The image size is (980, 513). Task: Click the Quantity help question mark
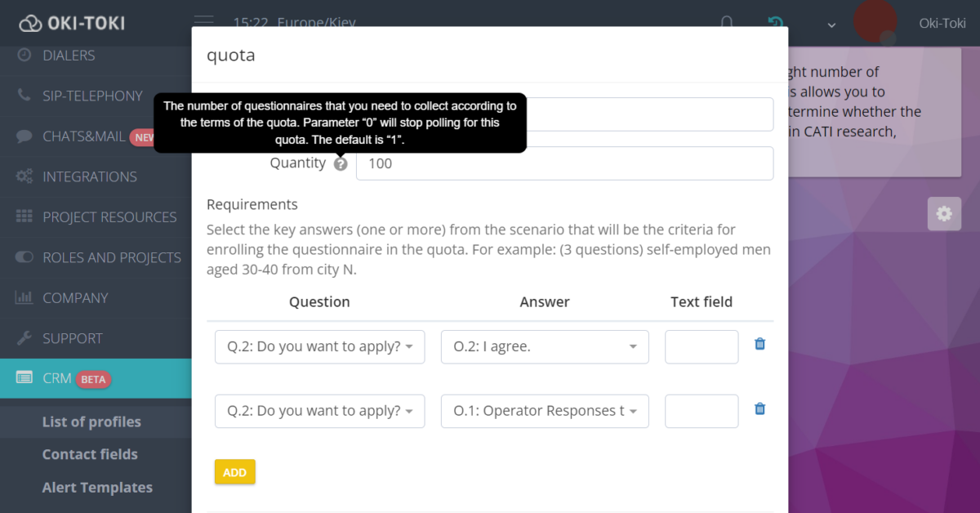(x=341, y=163)
